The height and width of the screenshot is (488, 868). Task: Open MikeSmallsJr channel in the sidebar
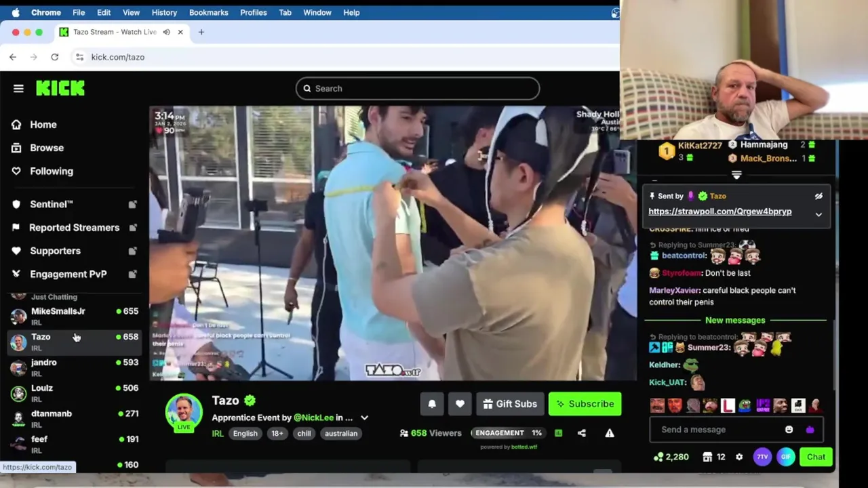[x=75, y=316]
